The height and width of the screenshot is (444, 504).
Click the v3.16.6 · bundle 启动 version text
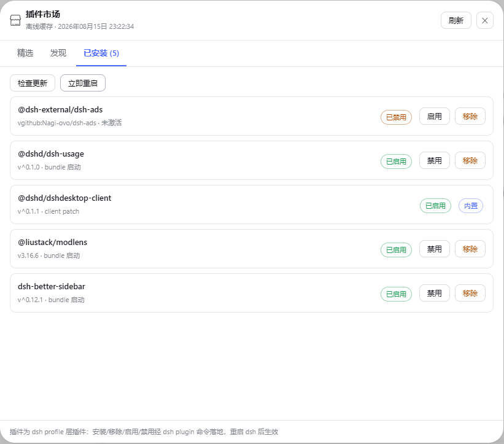[x=49, y=255]
